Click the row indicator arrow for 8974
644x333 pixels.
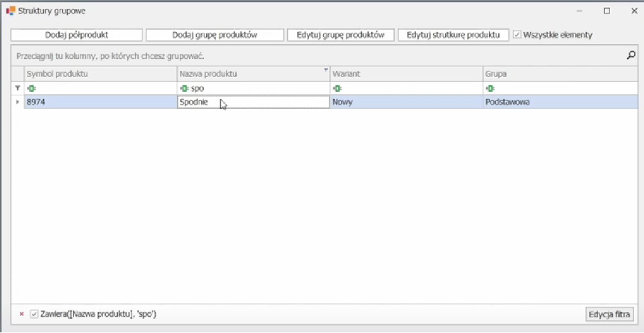pyautogui.click(x=18, y=102)
